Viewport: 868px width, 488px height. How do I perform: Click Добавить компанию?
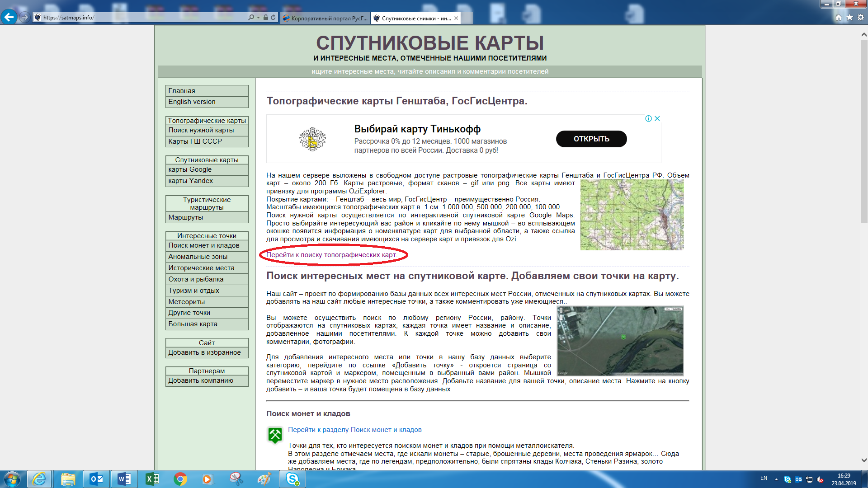pyautogui.click(x=207, y=380)
